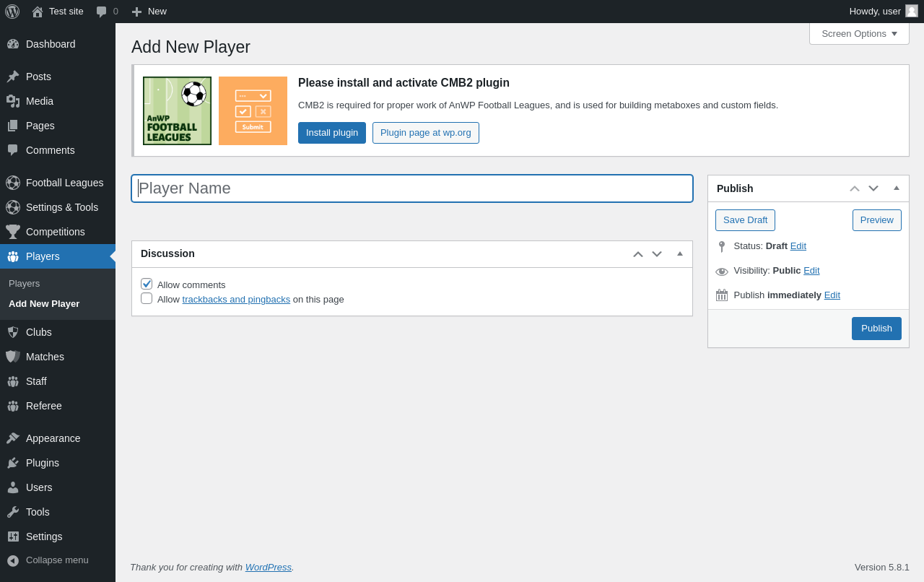Viewport: 924px width, 582px height.
Task: Click the WordPress logo icon
Action: click(x=12, y=12)
